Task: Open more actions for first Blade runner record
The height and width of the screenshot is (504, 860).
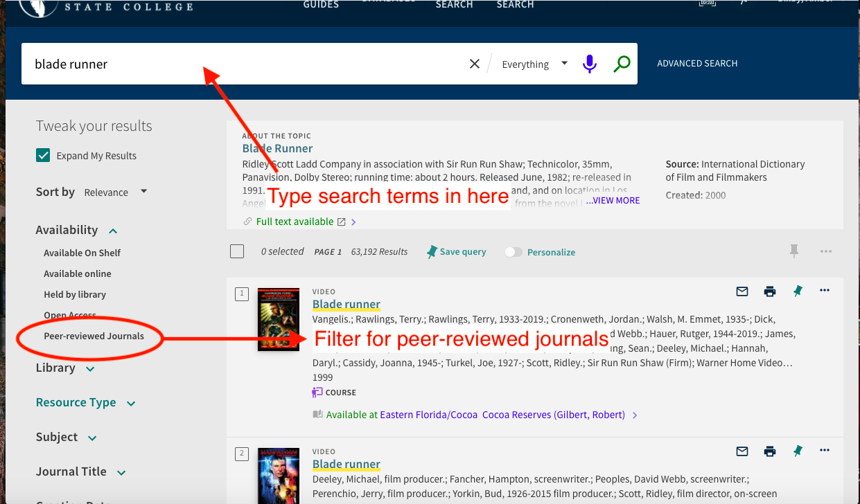Action: click(825, 291)
